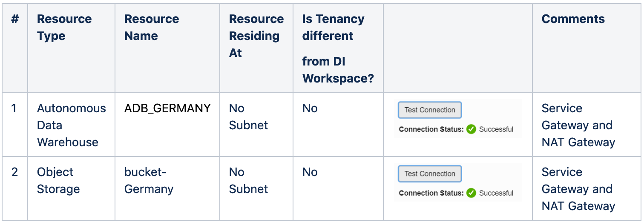Click row number 1 cell
644x222 pixels.
coord(14,108)
